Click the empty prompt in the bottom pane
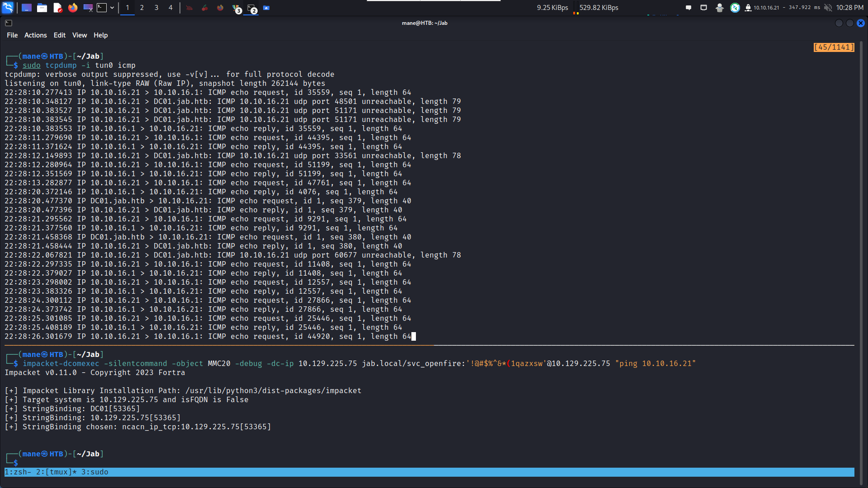Image resolution: width=868 pixels, height=488 pixels. tap(16, 463)
